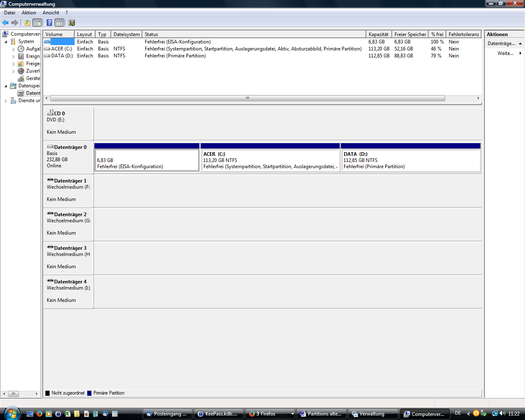Click the blue Help question mark icon
The width and height of the screenshot is (525, 420).
49,23
